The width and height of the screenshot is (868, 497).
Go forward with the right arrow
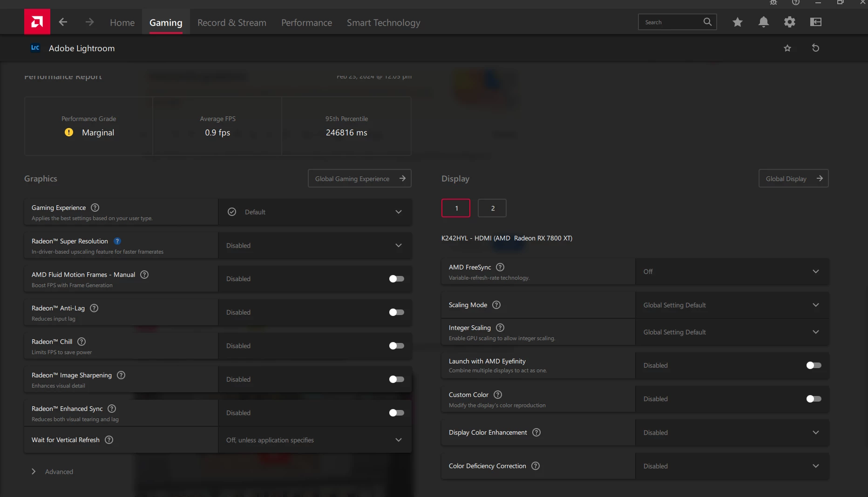(89, 22)
